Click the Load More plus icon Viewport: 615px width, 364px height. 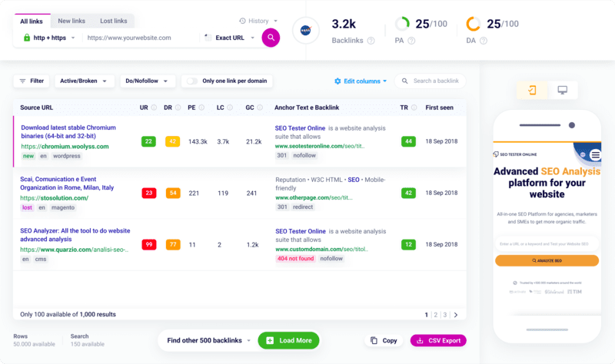point(270,340)
